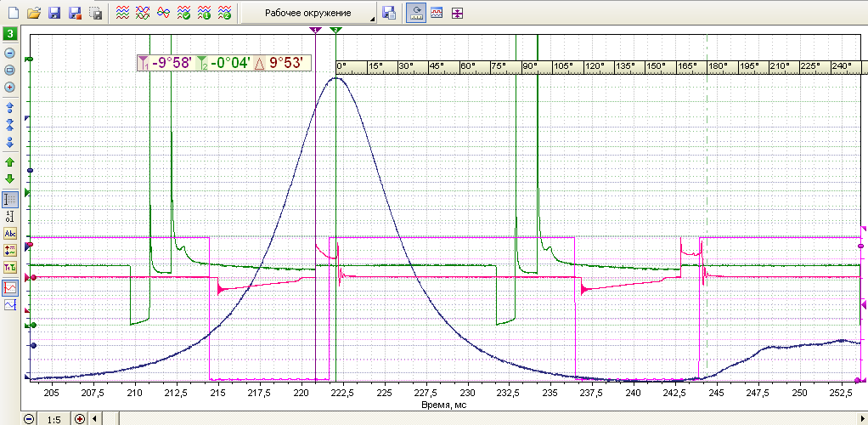The width and height of the screenshot is (868, 425).
Task: Click the waveform icon with green badge 1
Action: (x=205, y=13)
